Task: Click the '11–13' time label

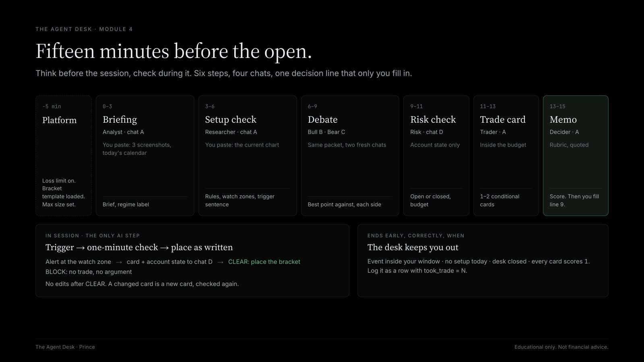Action: coord(488,107)
